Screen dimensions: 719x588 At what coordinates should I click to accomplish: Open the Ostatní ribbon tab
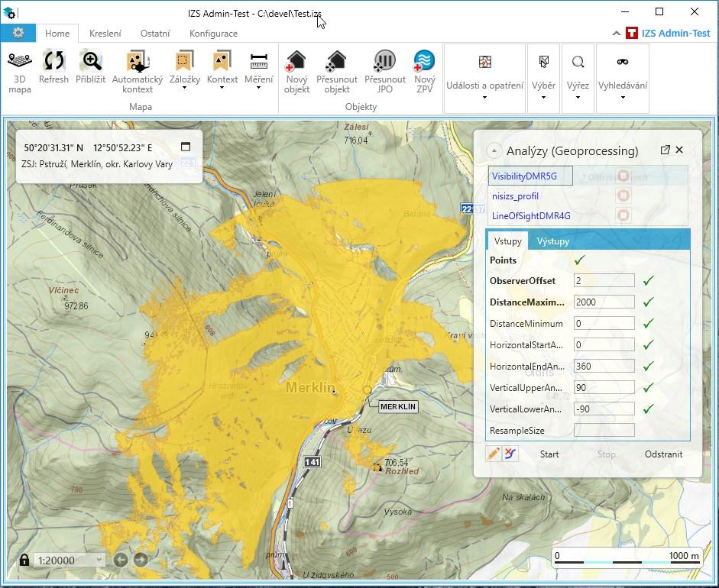(x=155, y=34)
